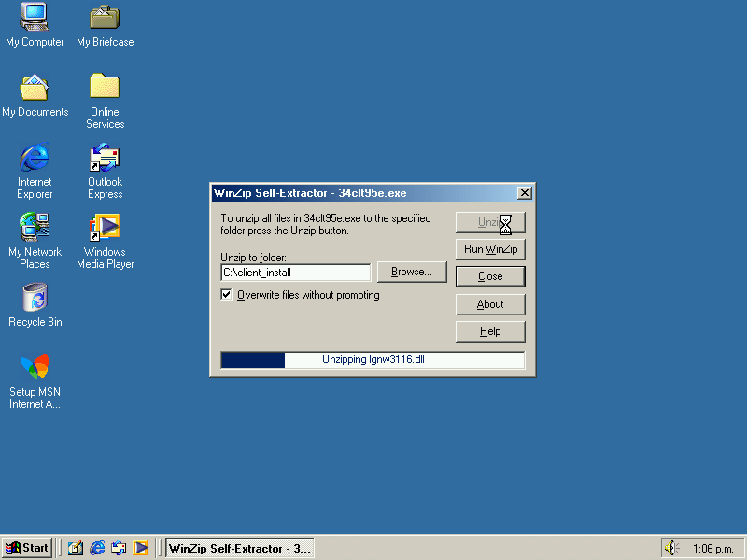Click the Unzip to folder field
Image resolution: width=747 pixels, height=560 pixels.
pyautogui.click(x=296, y=273)
